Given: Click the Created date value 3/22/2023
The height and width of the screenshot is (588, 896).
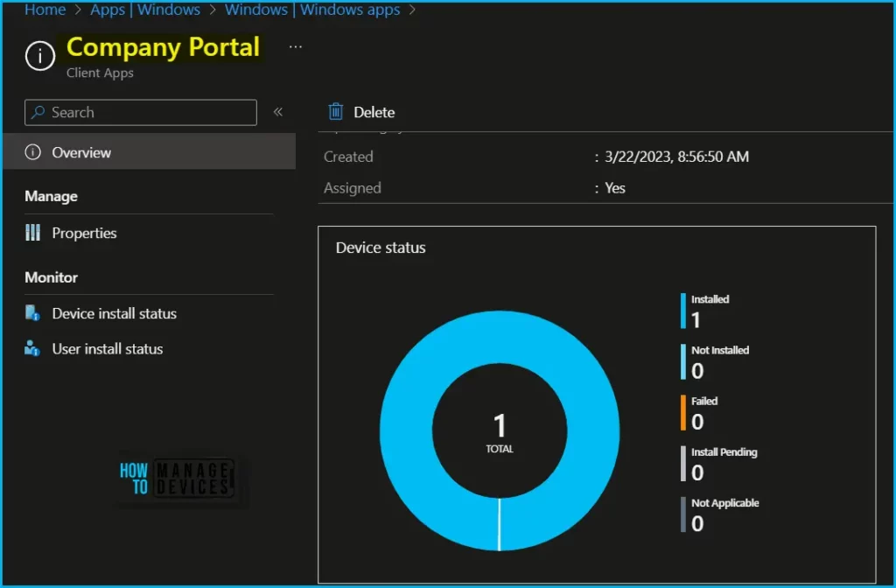Looking at the screenshot, I should pyautogui.click(x=676, y=157).
